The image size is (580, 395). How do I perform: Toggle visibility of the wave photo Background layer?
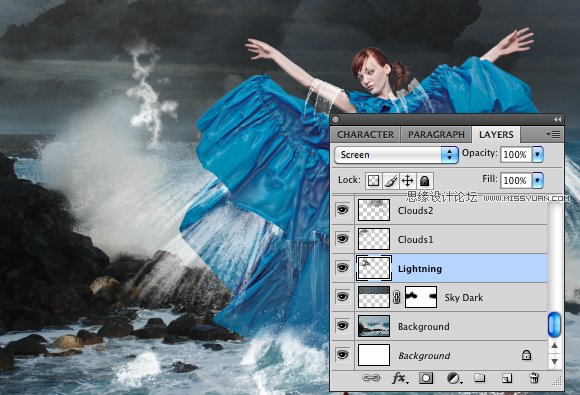click(343, 325)
